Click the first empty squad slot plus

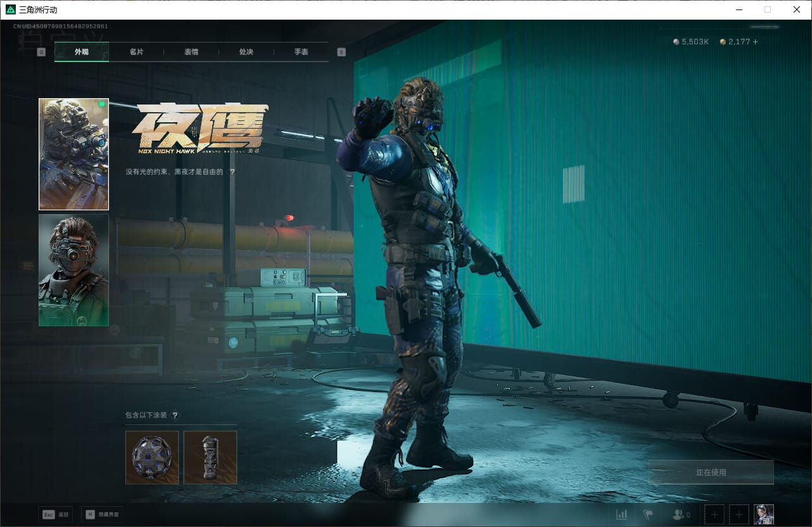pos(715,515)
